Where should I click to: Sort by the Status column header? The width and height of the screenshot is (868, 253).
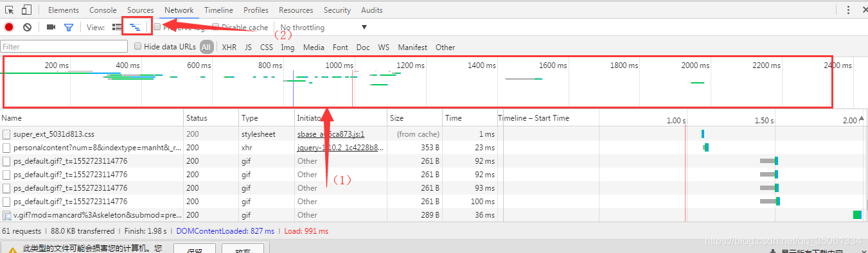click(x=211, y=118)
